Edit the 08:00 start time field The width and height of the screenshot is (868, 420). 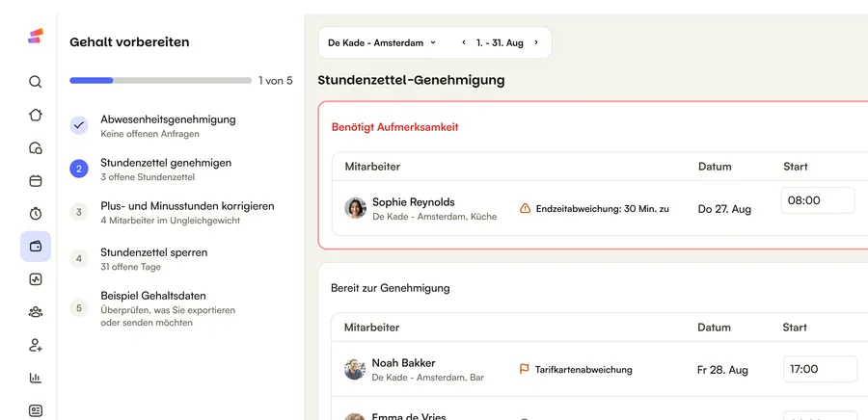click(x=818, y=200)
